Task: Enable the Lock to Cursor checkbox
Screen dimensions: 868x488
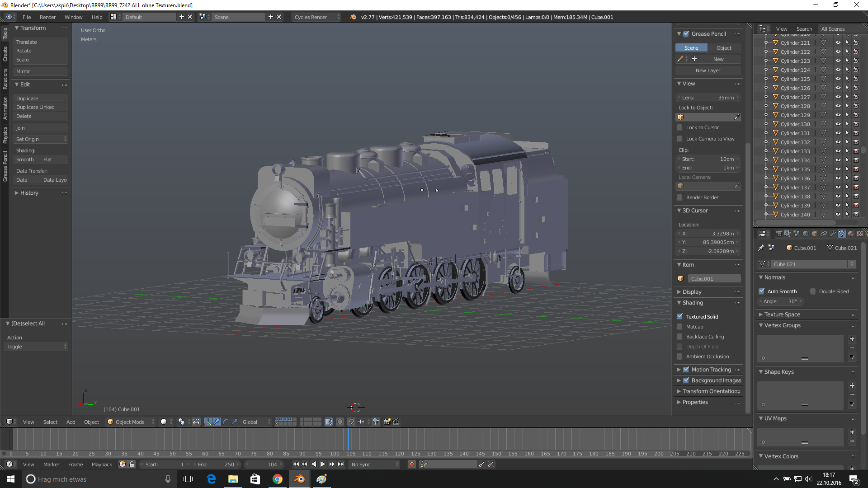Action: [679, 127]
